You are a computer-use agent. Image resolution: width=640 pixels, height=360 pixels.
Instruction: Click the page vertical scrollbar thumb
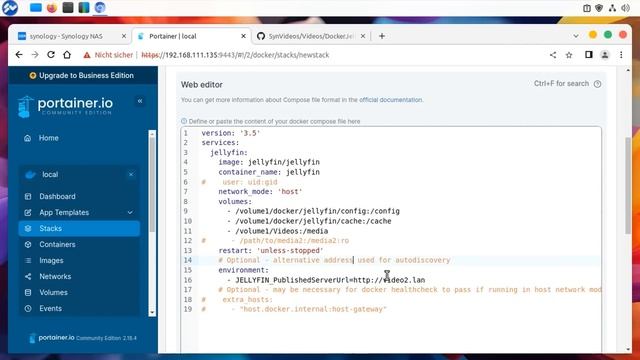point(628,186)
